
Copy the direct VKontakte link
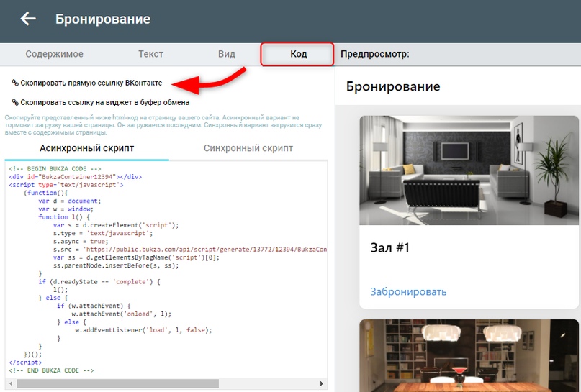tap(91, 83)
